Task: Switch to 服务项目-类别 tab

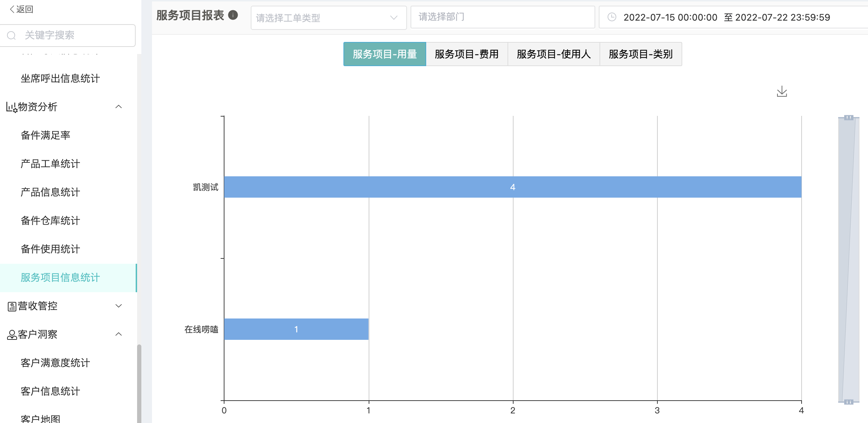Action: (641, 54)
